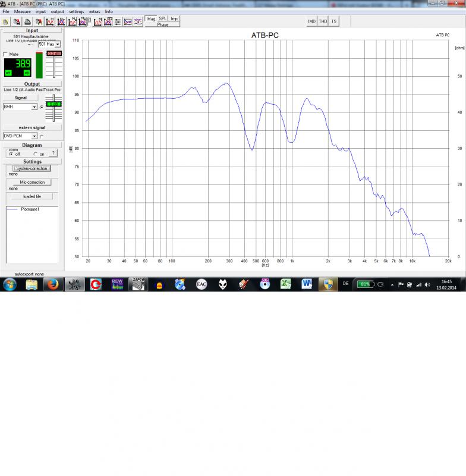Click the Input section header
This screenshot has width=466, height=476.
[32, 30]
